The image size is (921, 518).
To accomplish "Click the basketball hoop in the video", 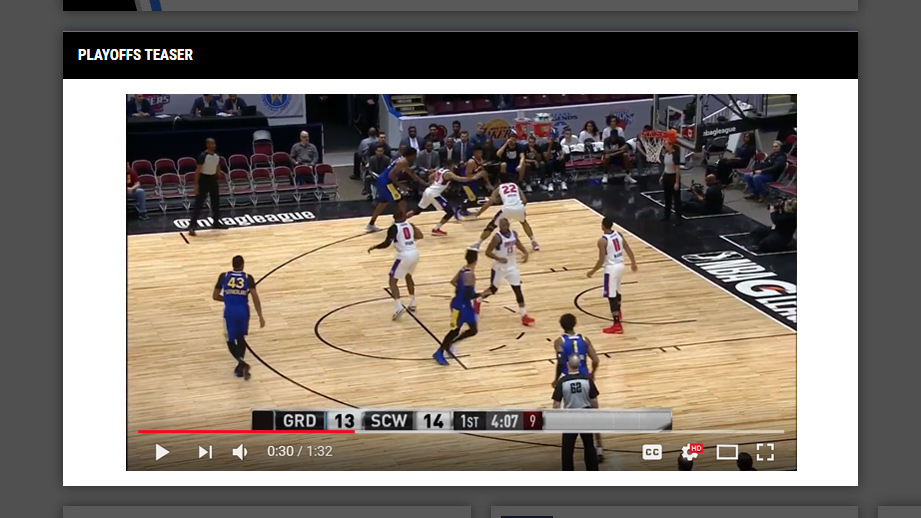I will pos(652,146).
